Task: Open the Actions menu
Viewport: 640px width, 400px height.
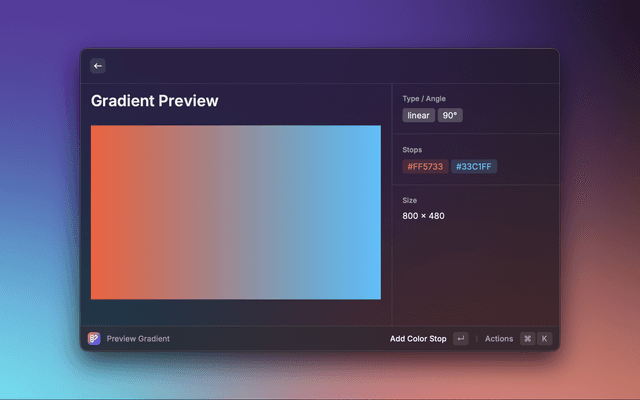Action: click(x=498, y=339)
